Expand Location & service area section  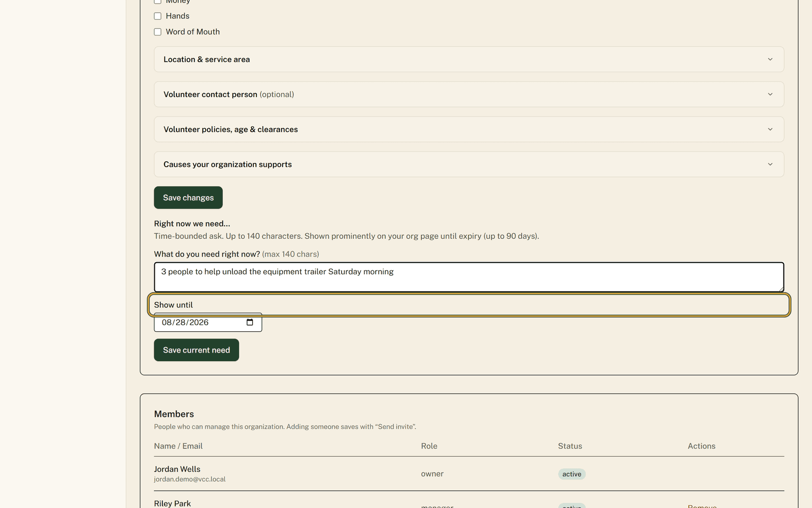(469, 59)
